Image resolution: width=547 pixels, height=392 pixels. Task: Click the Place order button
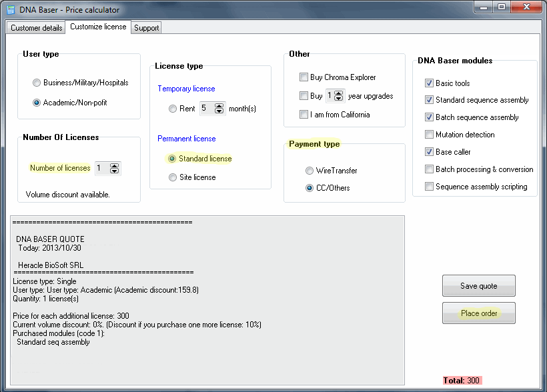[x=479, y=313]
